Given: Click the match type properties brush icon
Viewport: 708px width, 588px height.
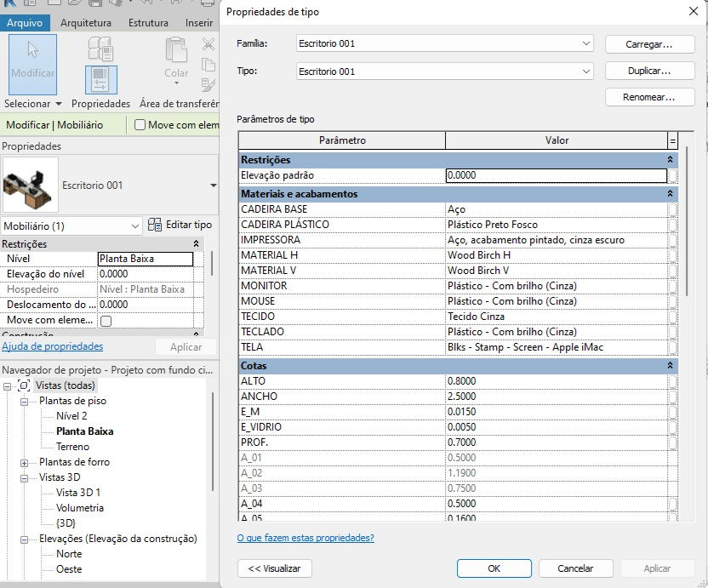Looking at the screenshot, I should point(208,85).
